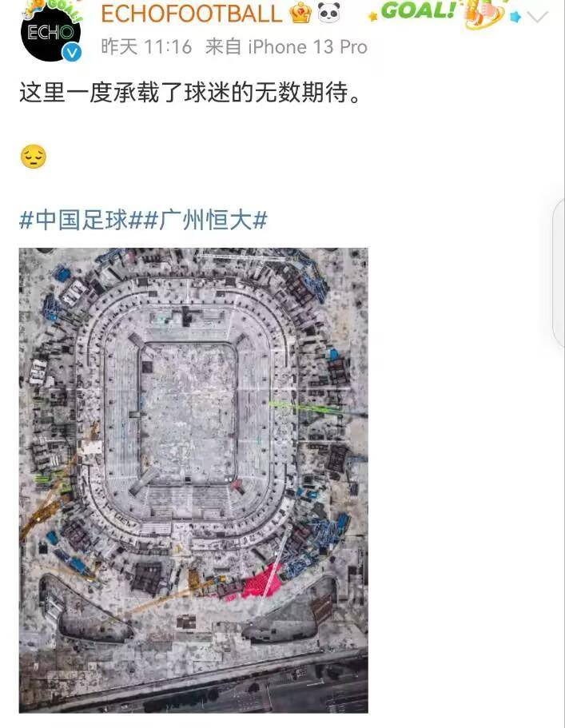Open ECHOFOOTBALL user profile name
Screen dimensions: 565x728
191,14
